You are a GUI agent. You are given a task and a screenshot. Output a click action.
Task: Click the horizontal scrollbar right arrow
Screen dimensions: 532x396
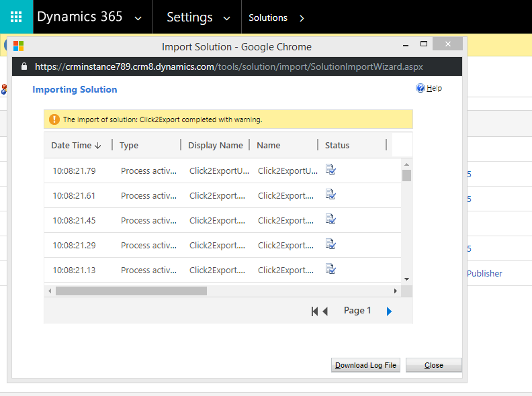pos(395,291)
